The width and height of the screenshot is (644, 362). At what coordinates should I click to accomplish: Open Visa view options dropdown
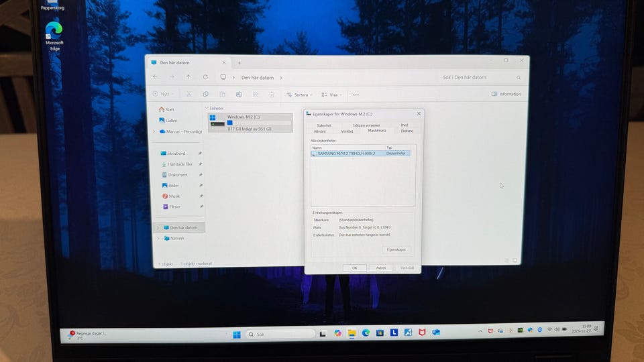(332, 95)
